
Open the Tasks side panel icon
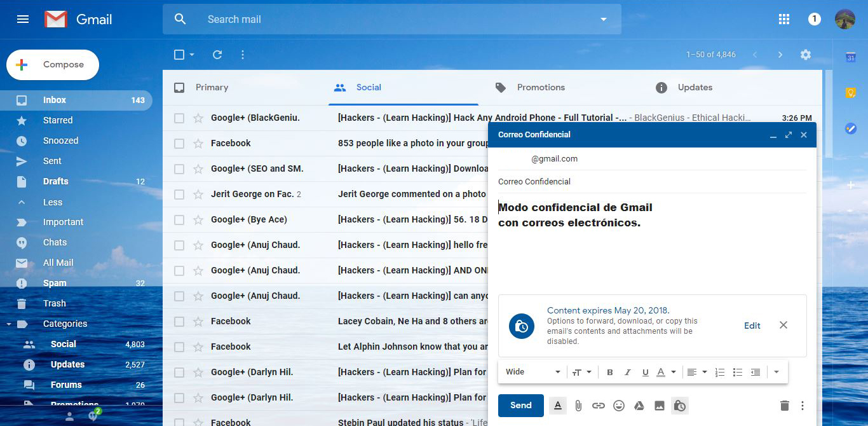tap(850, 128)
